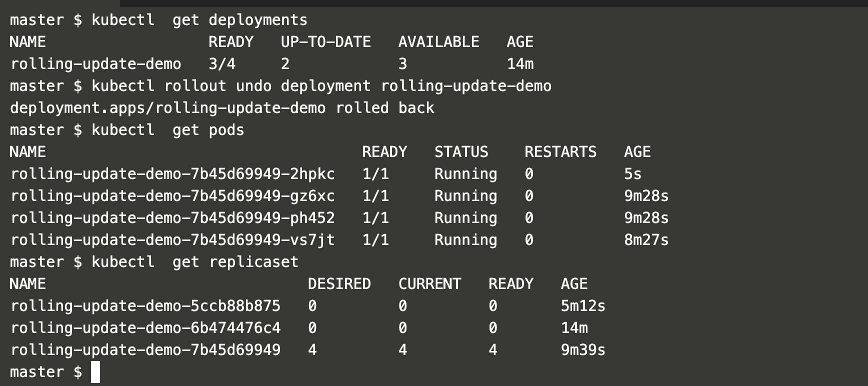Click pod 'rolling-update-demo-7b45d69949-vs7jt'
The height and width of the screenshot is (386, 868).
(x=173, y=240)
